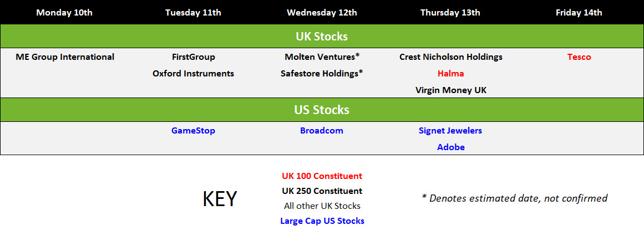Click the Thursday 13th header
644x241 pixels.
[x=450, y=13]
